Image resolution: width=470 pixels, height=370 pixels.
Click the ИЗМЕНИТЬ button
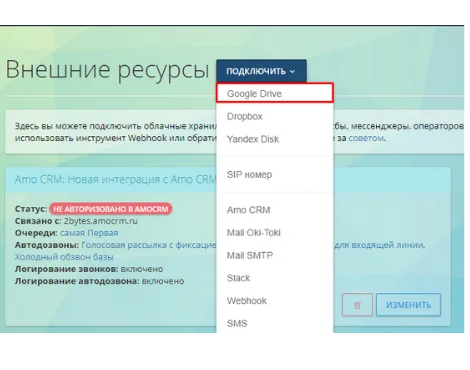408,305
